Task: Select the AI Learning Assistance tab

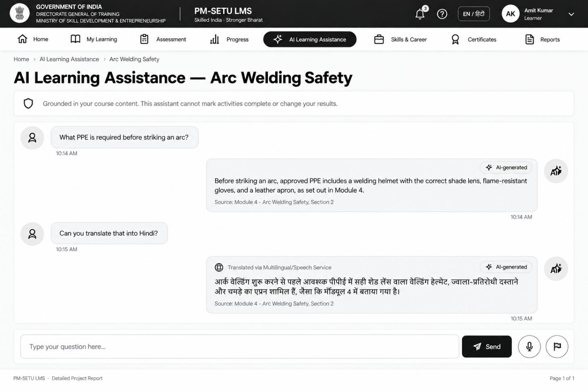Action: click(310, 39)
